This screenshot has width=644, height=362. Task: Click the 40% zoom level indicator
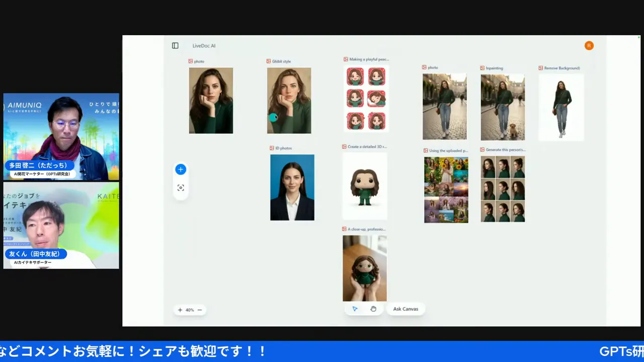pos(190,310)
